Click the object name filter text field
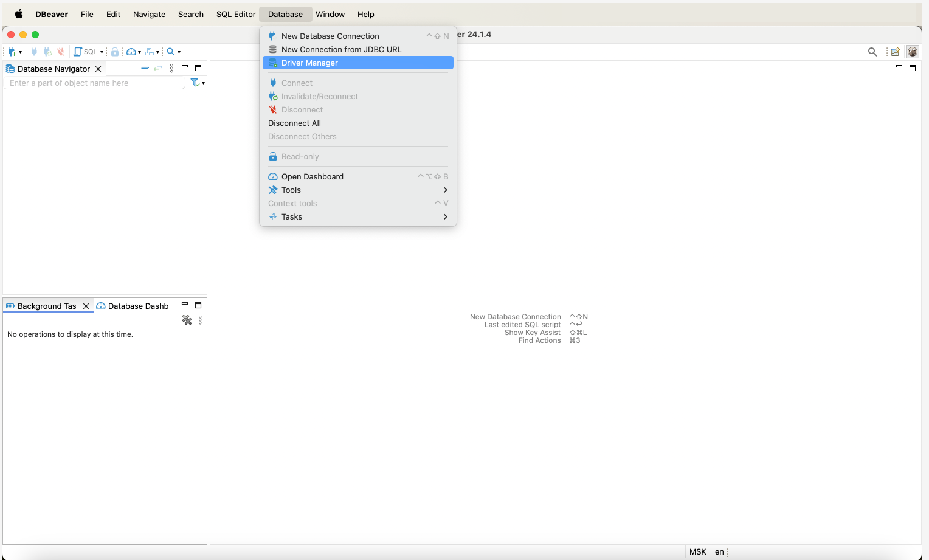 pyautogui.click(x=94, y=83)
